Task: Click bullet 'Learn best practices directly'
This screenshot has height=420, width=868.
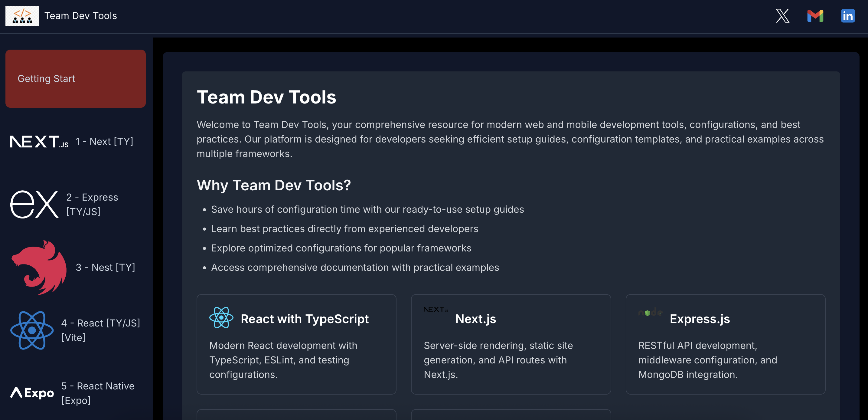Action: pos(344,228)
